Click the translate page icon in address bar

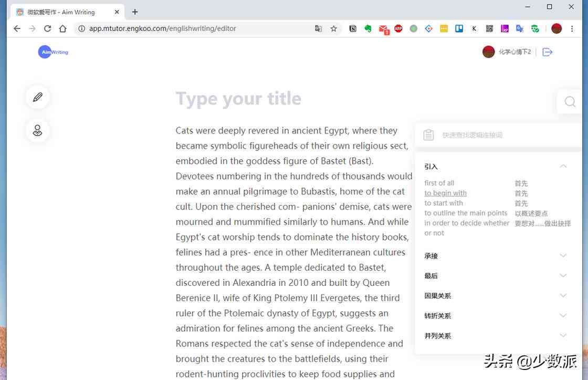click(x=318, y=28)
